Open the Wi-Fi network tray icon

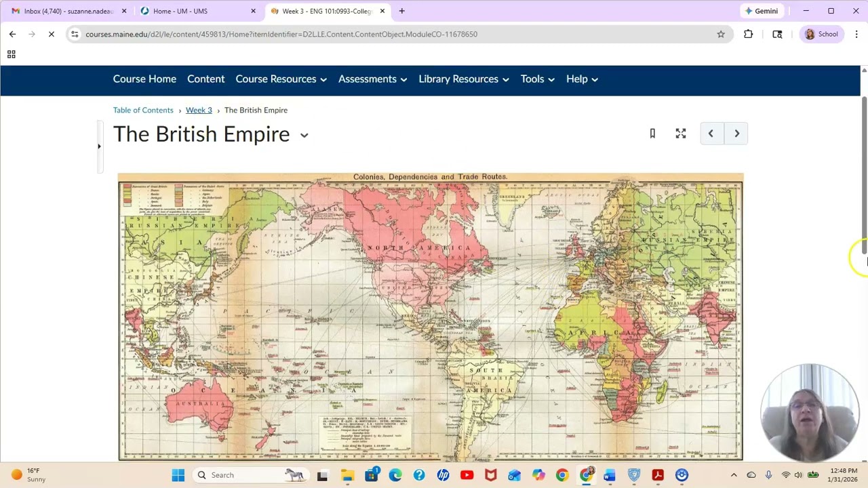(x=785, y=475)
